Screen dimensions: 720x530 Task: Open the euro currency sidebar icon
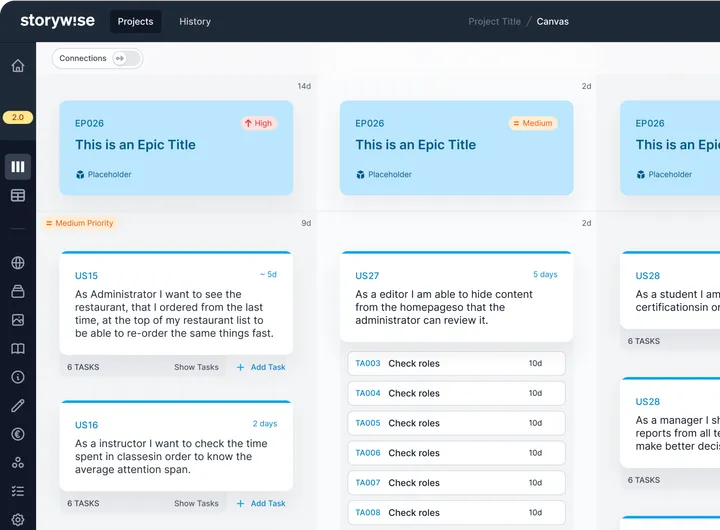tap(18, 434)
